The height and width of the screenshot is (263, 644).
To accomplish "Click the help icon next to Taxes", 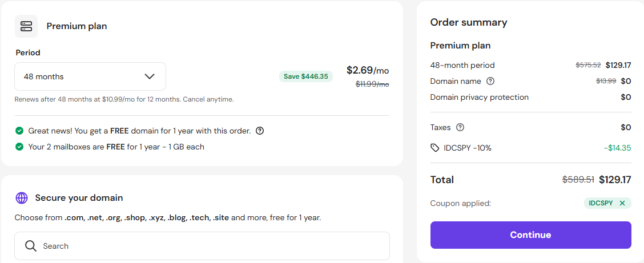I will coord(460,127).
